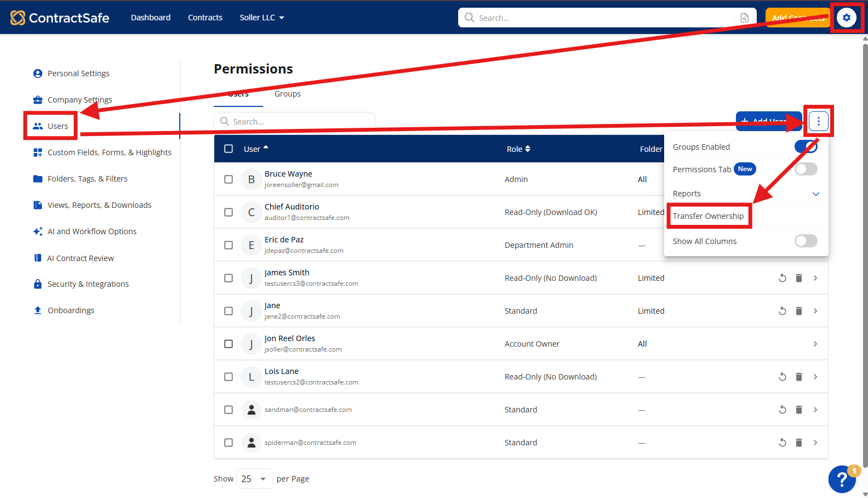Click the Onboardings upload icon
Screen dimensions: 868x498
tap(38, 310)
